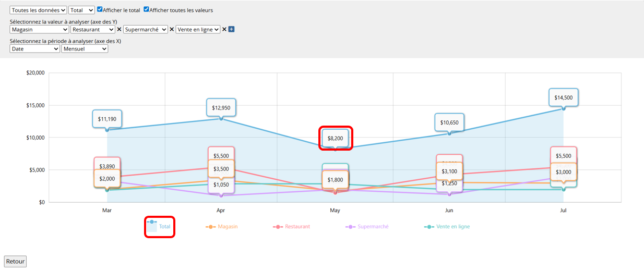Screen dimensions: 644x271
Task: Remove the Restaurant series with its X icon
Action: click(x=119, y=30)
